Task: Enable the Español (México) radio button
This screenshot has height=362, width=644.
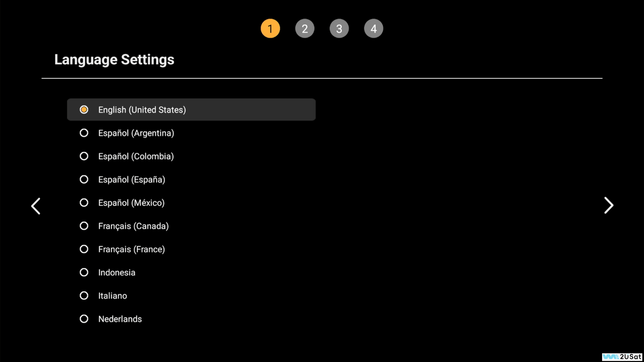Action: (x=84, y=203)
